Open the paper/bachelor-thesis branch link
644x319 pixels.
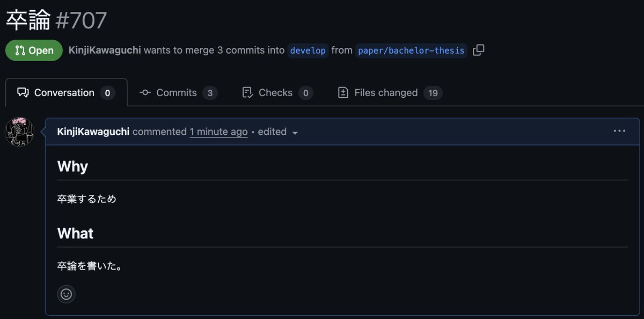tap(411, 50)
